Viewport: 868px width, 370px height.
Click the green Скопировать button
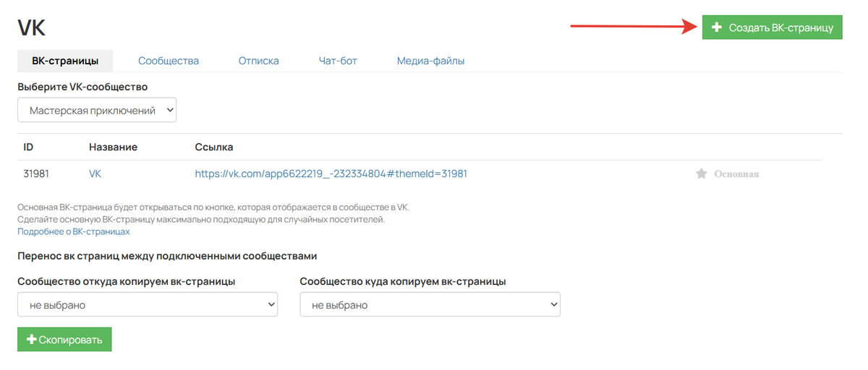[64, 339]
